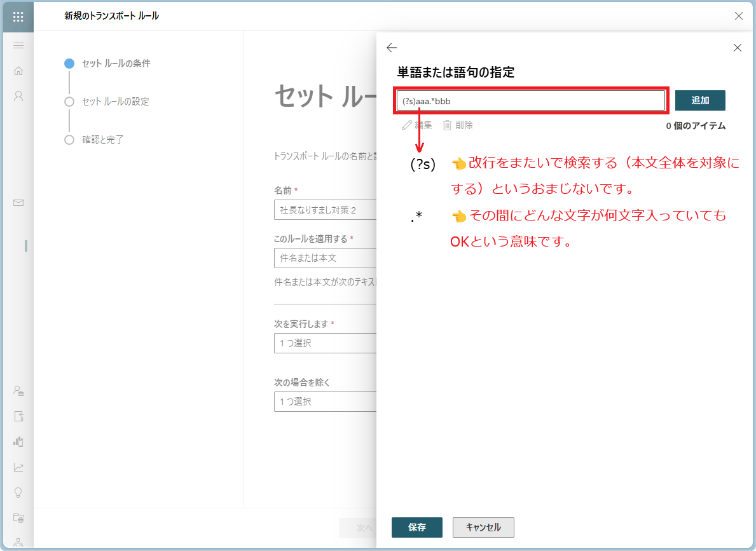Open the recipients section via person icon
The width and height of the screenshot is (756, 551).
[x=18, y=96]
